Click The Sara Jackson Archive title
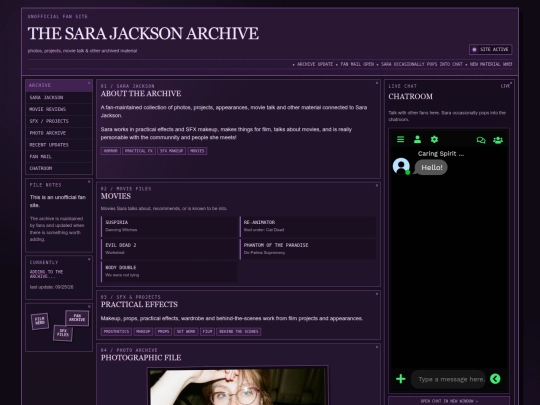 (x=143, y=33)
